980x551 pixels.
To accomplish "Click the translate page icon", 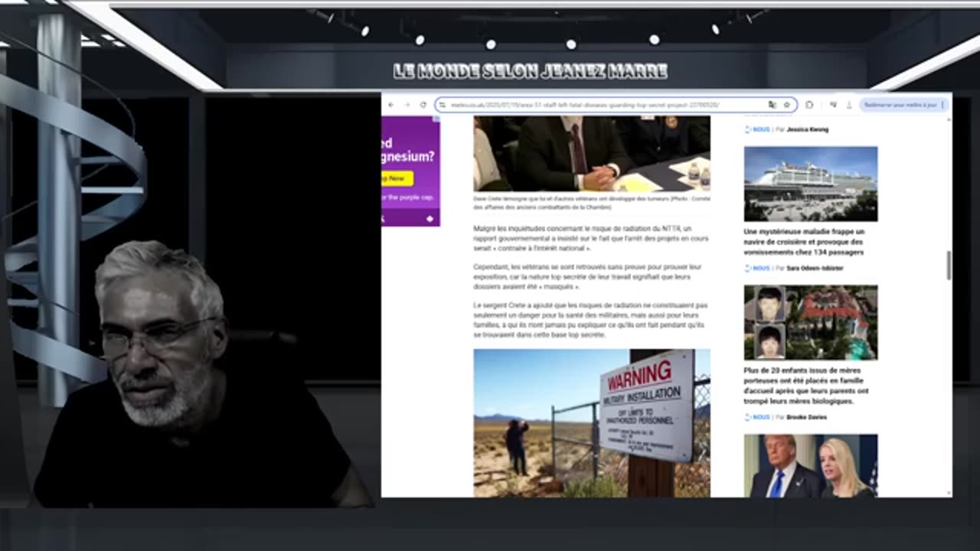I will coord(773,105).
